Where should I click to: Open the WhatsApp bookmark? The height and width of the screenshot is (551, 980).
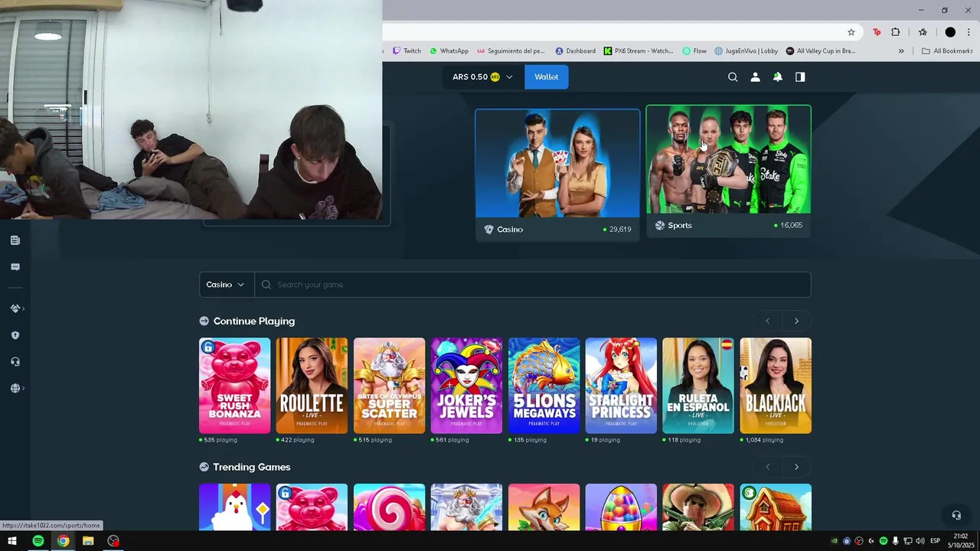[449, 51]
